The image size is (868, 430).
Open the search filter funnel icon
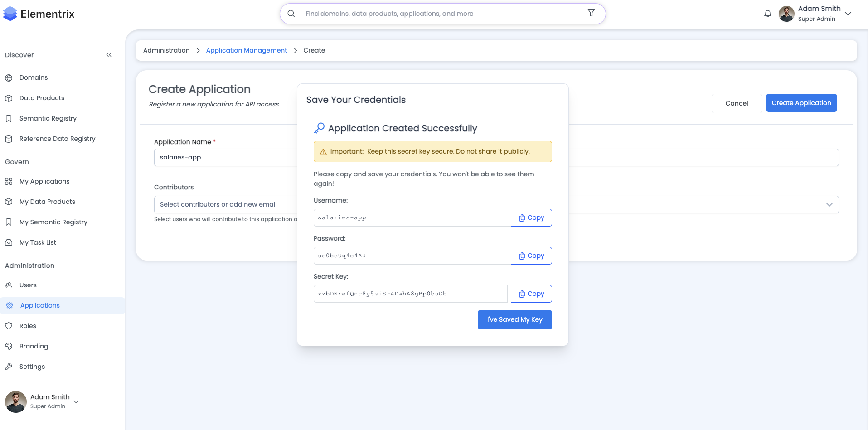(x=591, y=13)
